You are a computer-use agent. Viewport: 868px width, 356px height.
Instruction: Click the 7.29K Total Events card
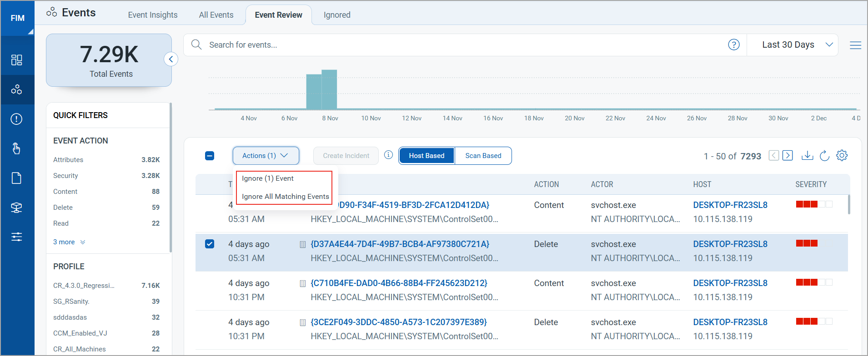[x=109, y=60]
